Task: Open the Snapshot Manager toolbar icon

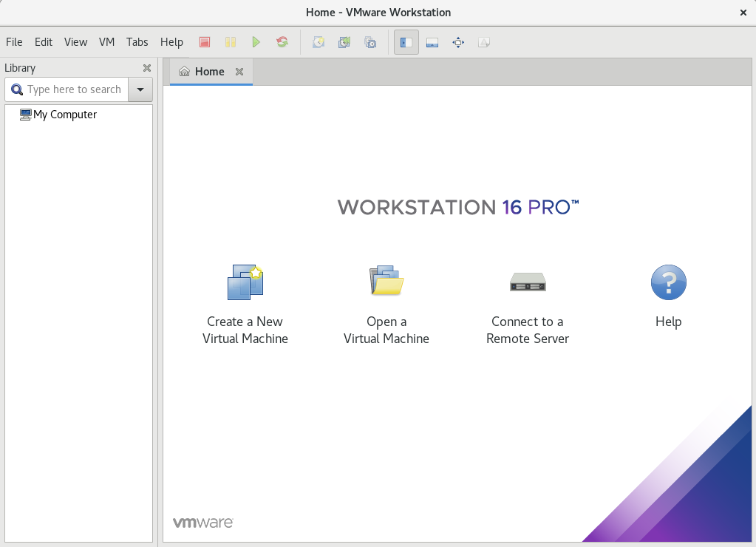Action: click(x=370, y=42)
